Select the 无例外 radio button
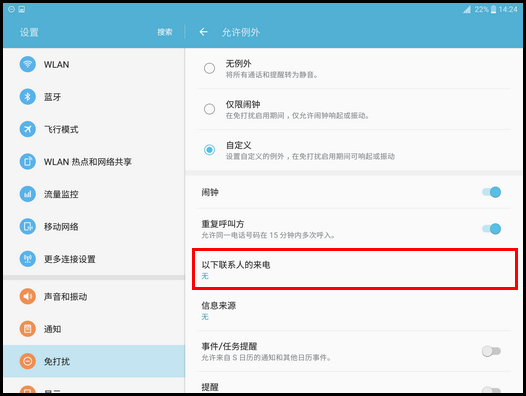This screenshot has width=526, height=396. tap(209, 68)
